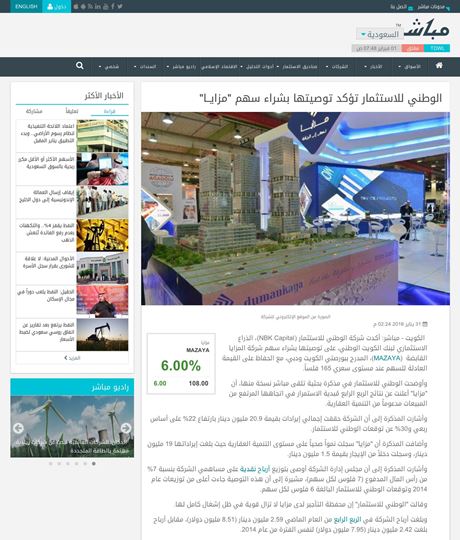Open workers queue thumbnail of third story
Image resolution: width=460 pixels, height=540 pixels.
pos(102,202)
